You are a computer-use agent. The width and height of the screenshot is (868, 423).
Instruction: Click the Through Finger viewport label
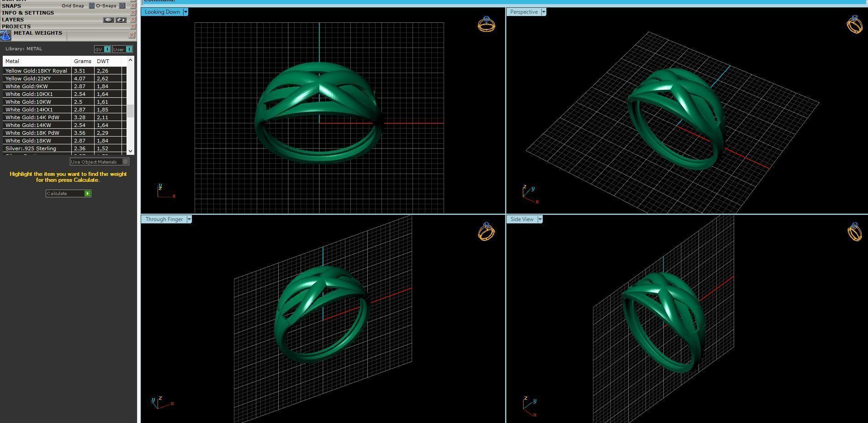[164, 219]
